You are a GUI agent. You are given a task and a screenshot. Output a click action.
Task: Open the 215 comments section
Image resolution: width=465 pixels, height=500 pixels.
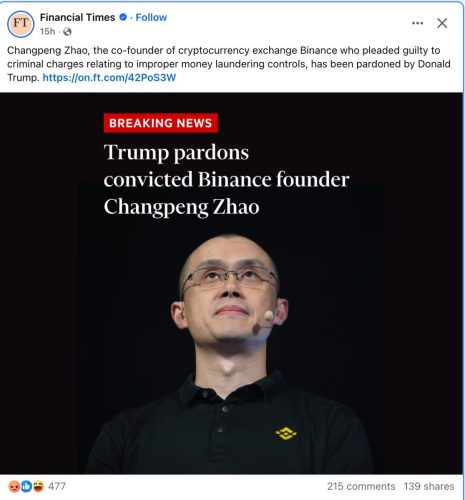pos(361,486)
